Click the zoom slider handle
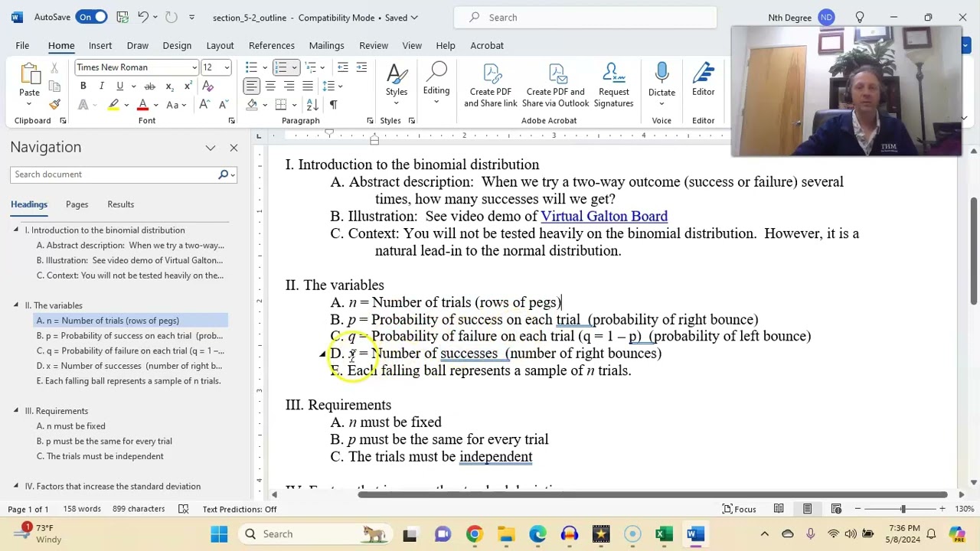 coord(903,509)
